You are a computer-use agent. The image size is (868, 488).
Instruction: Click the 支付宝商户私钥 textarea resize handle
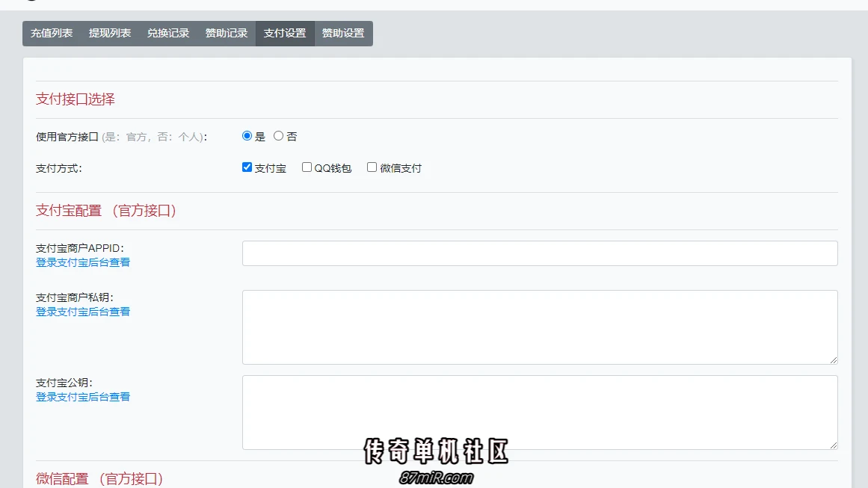[833, 359]
